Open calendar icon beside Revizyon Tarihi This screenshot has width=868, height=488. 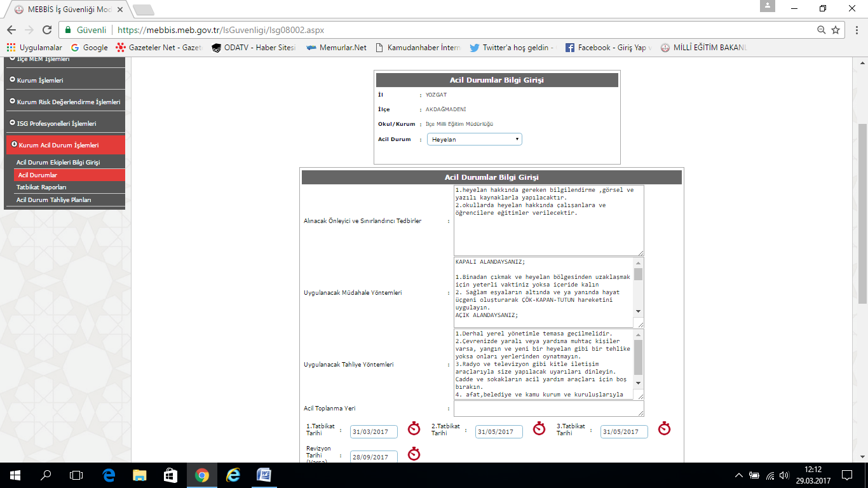click(414, 454)
